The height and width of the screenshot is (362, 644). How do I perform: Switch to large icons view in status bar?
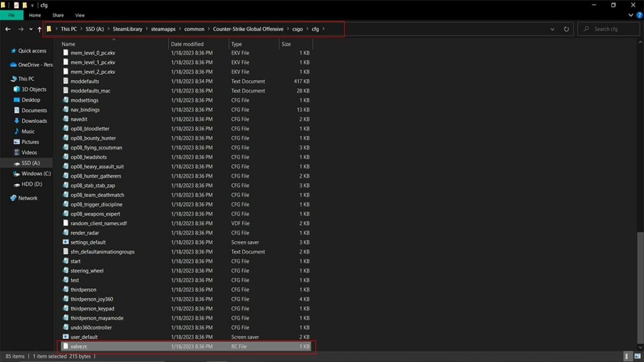tap(636, 357)
